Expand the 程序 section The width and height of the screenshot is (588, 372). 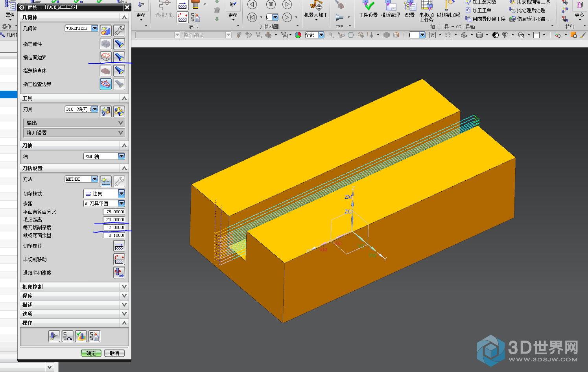[74, 296]
